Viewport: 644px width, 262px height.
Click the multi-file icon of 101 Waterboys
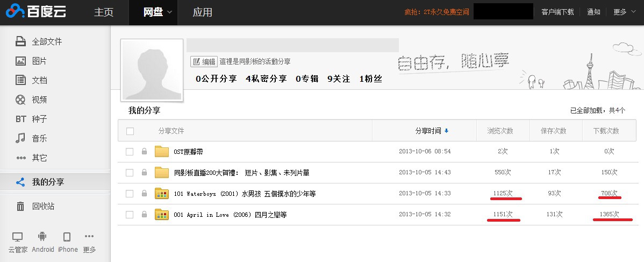(162, 193)
